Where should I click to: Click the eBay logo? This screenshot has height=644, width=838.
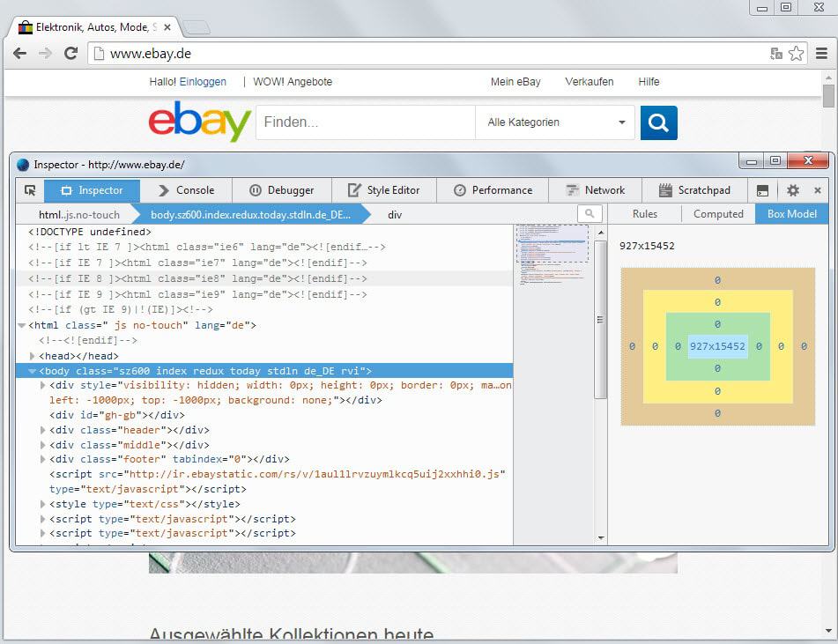[x=200, y=122]
